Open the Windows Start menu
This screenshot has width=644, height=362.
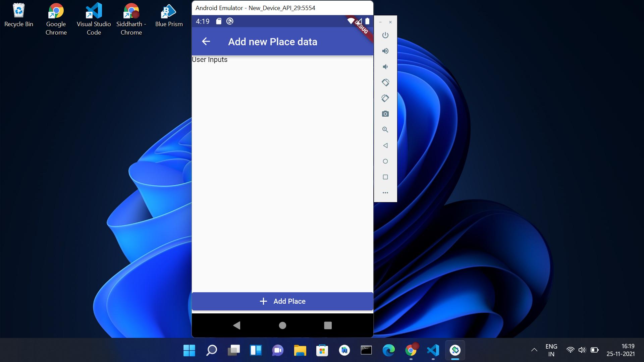(x=189, y=351)
